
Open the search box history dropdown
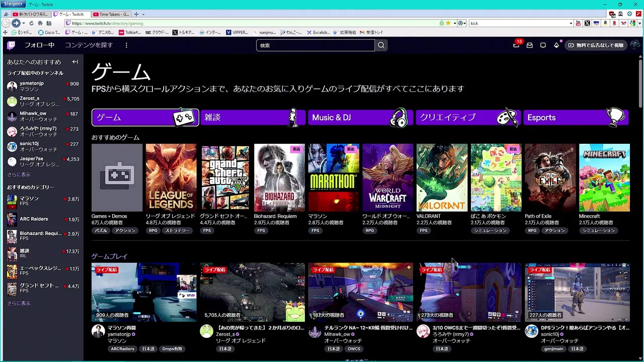(x=571, y=23)
